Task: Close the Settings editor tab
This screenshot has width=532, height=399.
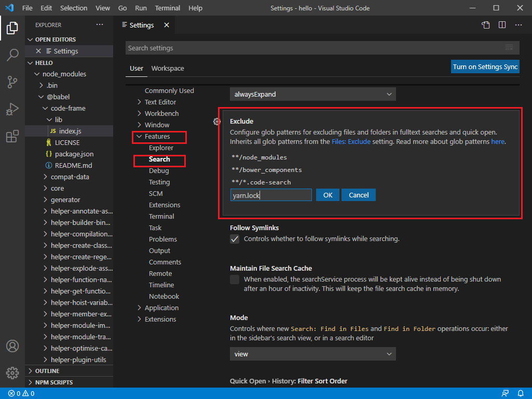Action: (167, 25)
